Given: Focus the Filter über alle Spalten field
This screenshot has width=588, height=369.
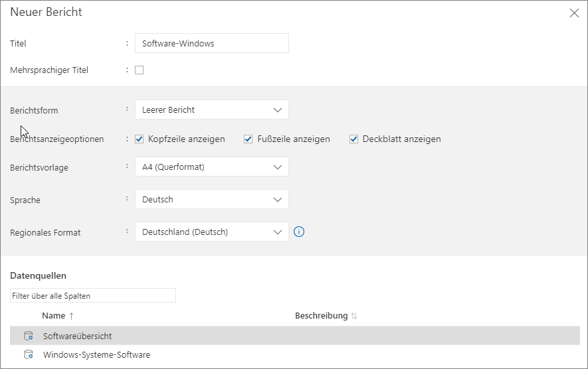Looking at the screenshot, I should pyautogui.click(x=93, y=295).
